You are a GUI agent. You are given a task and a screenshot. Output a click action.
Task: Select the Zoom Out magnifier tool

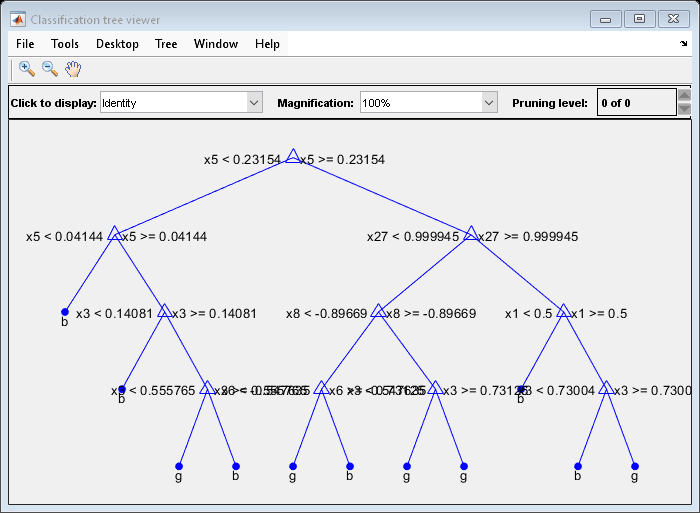[x=49, y=69]
